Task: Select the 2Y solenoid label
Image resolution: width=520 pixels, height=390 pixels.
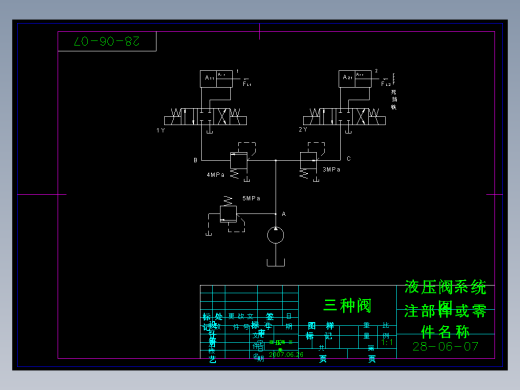Action: coord(303,130)
